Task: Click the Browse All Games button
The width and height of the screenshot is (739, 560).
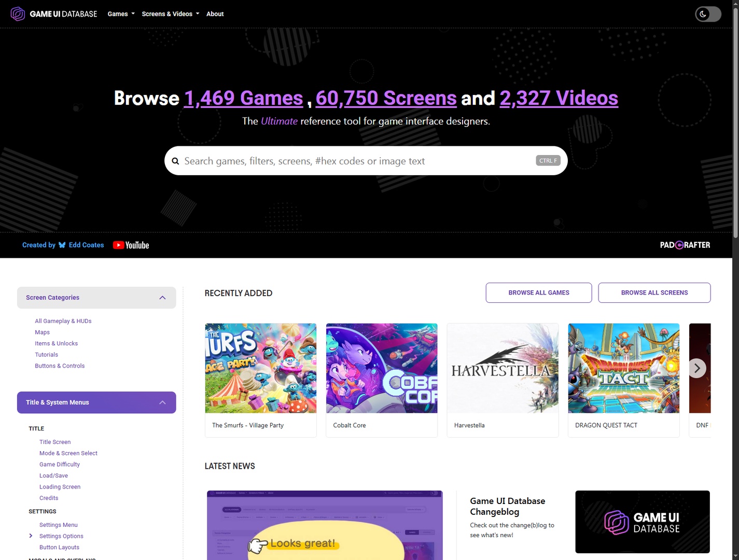Action: [539, 293]
